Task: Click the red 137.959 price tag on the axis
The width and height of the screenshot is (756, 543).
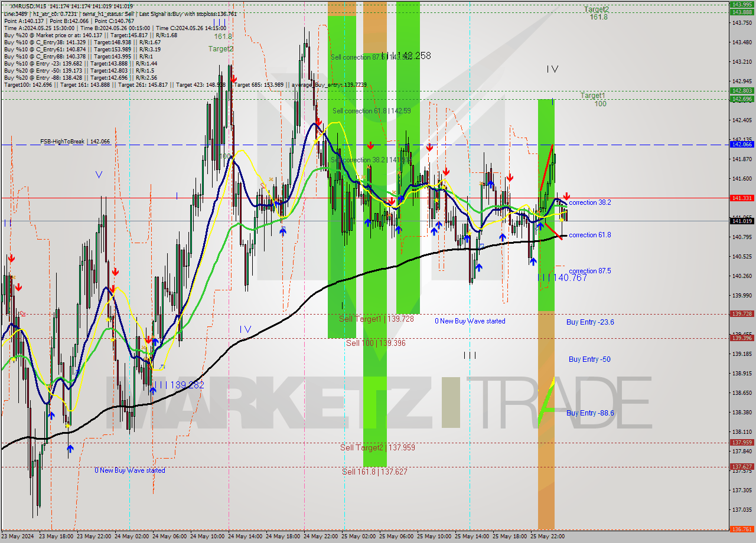Action: point(742,442)
